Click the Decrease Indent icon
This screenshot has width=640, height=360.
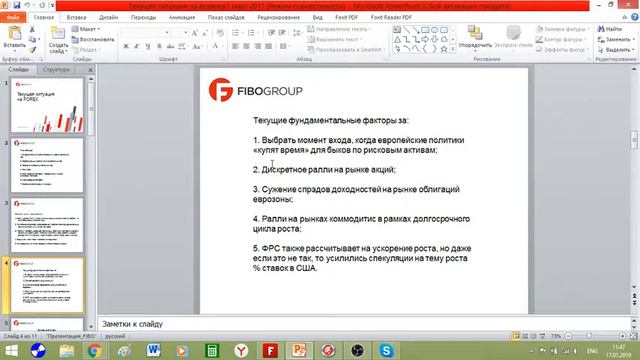[271, 33]
